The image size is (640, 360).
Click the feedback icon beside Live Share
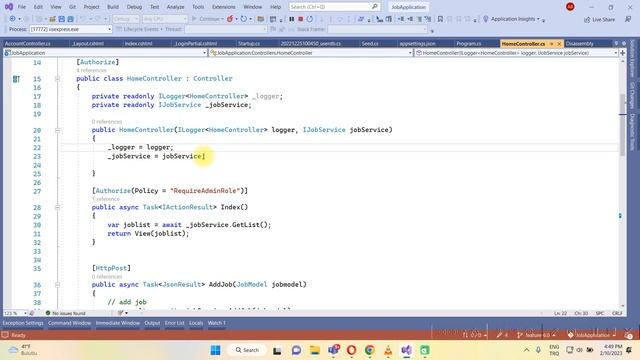[628, 19]
